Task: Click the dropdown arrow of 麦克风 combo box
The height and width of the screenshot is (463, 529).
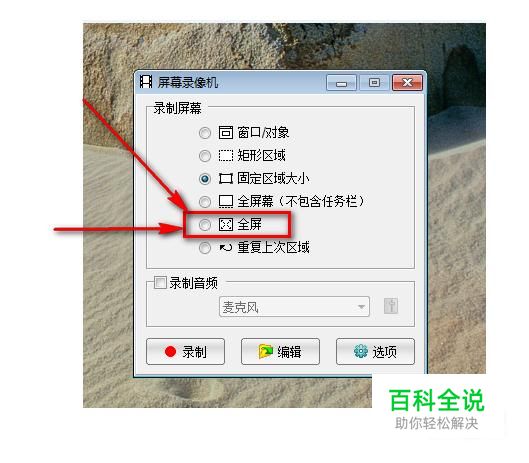Action: click(x=361, y=307)
